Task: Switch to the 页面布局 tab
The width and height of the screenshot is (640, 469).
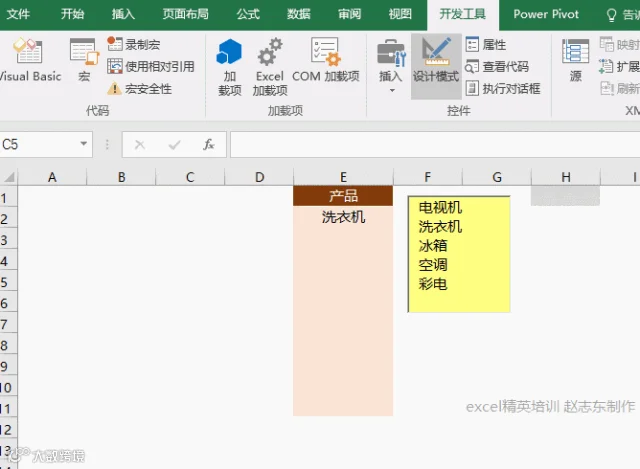Action: [x=185, y=14]
